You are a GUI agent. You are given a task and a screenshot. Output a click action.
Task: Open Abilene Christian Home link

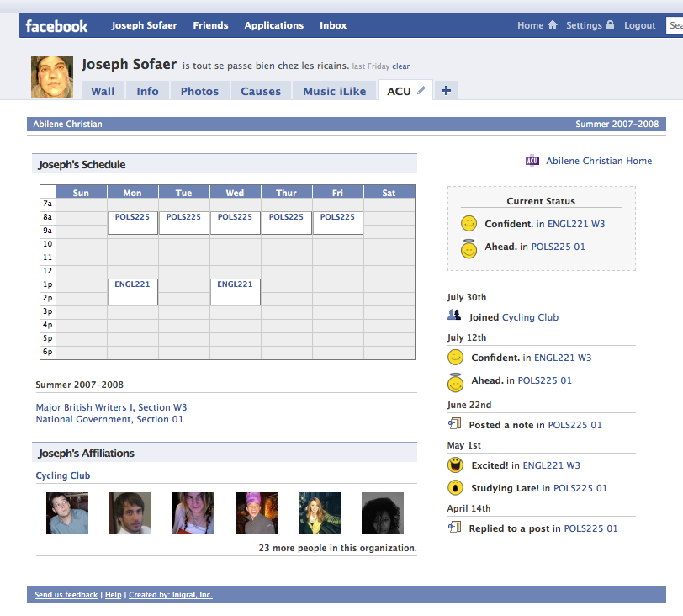tap(599, 161)
